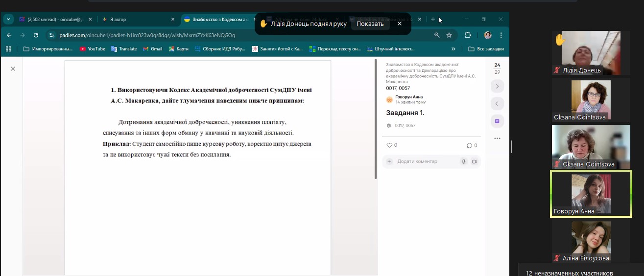The width and height of the screenshot is (644, 276).
Task: Dismiss the raised hand notification
Action: pos(400,23)
